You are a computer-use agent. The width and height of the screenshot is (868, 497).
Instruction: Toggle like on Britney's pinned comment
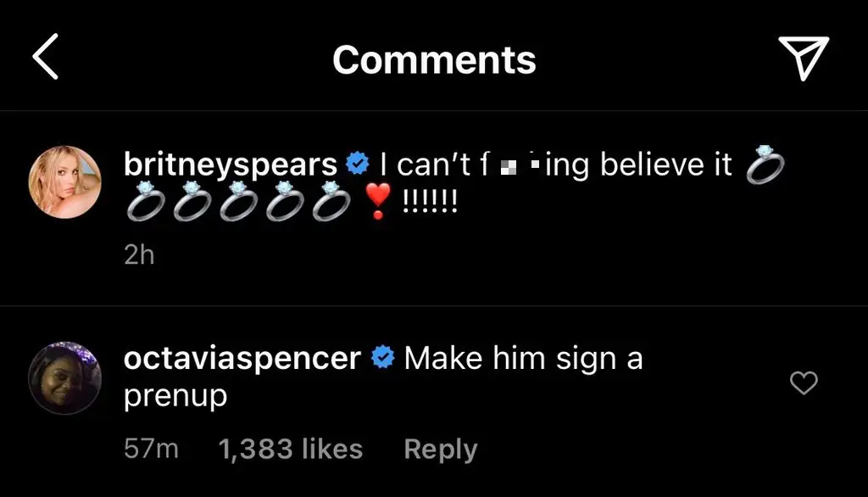pyautogui.click(x=804, y=165)
